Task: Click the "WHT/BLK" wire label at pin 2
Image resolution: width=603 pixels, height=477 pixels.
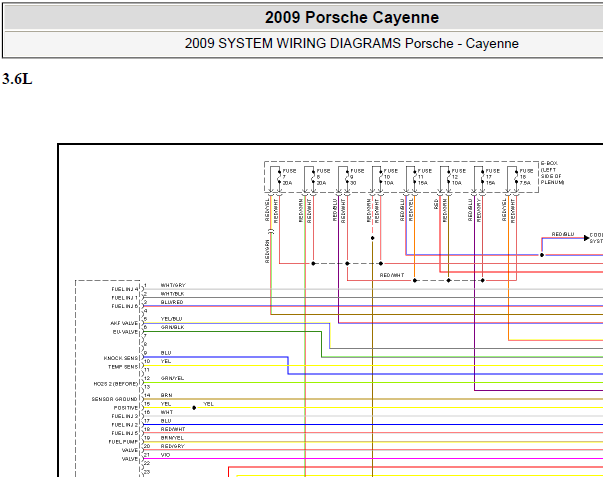Action: tap(172, 294)
